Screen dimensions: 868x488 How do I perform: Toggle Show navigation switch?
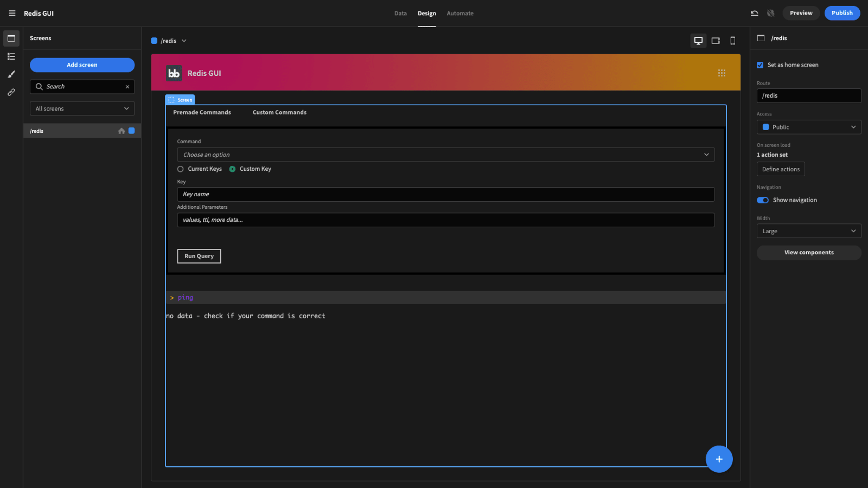pos(763,200)
